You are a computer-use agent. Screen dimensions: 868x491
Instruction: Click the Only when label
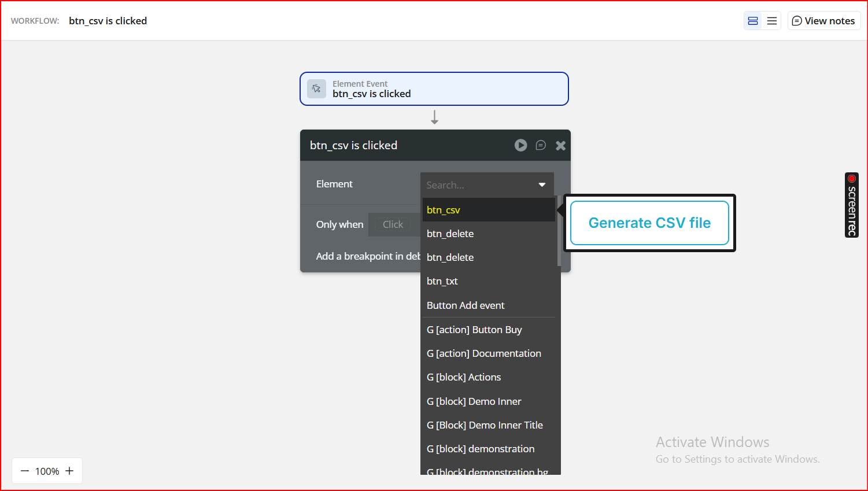(340, 224)
